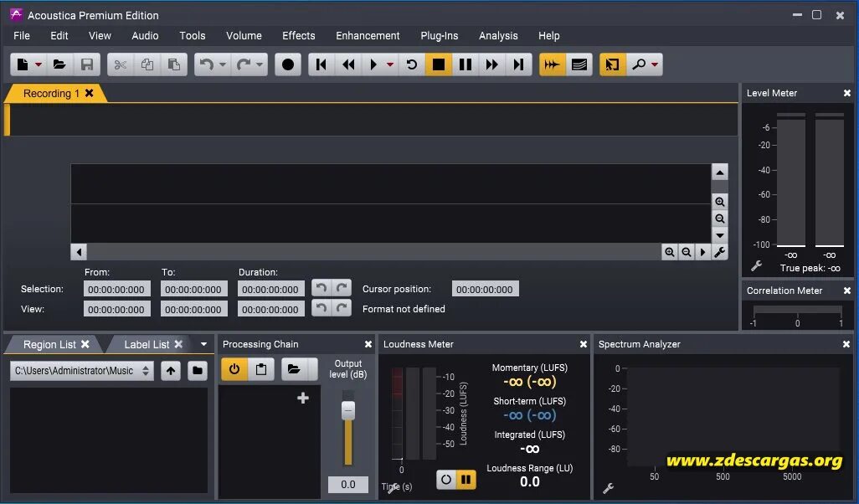The height and width of the screenshot is (504, 859).
Task: Click the Save floppy disk icon
Action: pos(86,64)
